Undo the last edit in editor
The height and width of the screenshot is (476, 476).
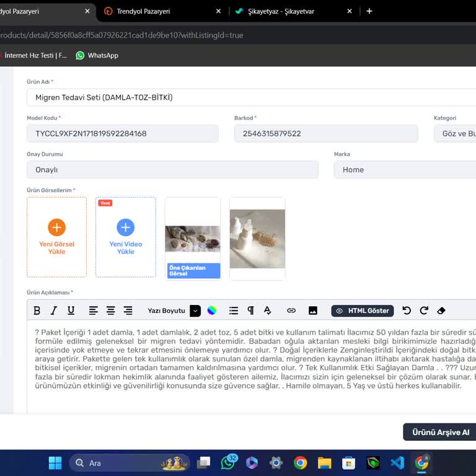click(x=407, y=311)
